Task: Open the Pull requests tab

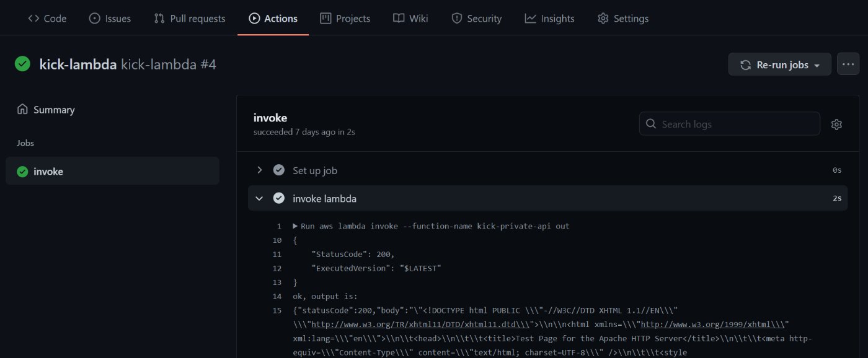Action: tap(190, 19)
